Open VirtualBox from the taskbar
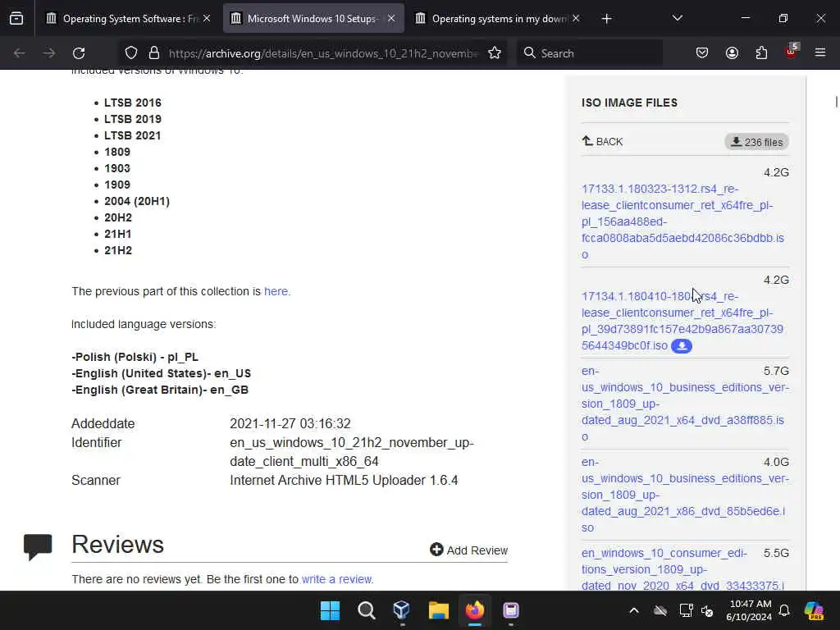 pos(402,610)
